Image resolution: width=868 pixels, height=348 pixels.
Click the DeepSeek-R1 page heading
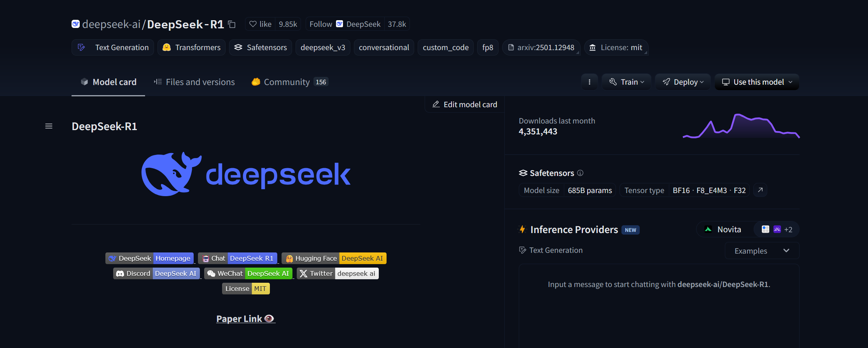pos(104,127)
